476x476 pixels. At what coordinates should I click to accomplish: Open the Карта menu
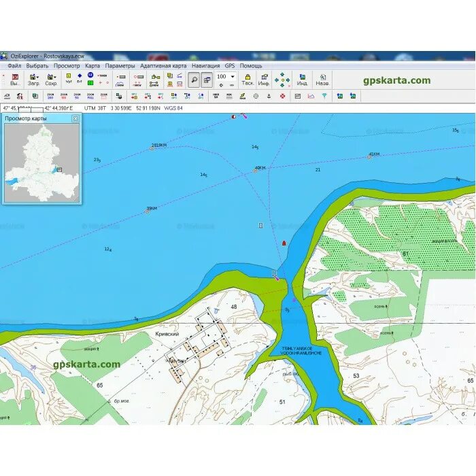tap(92, 66)
